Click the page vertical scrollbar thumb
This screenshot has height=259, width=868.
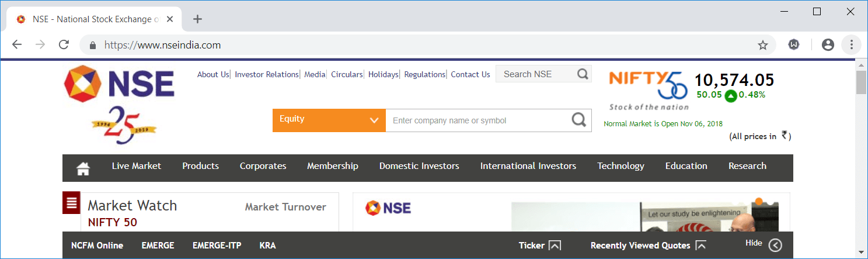(861, 82)
